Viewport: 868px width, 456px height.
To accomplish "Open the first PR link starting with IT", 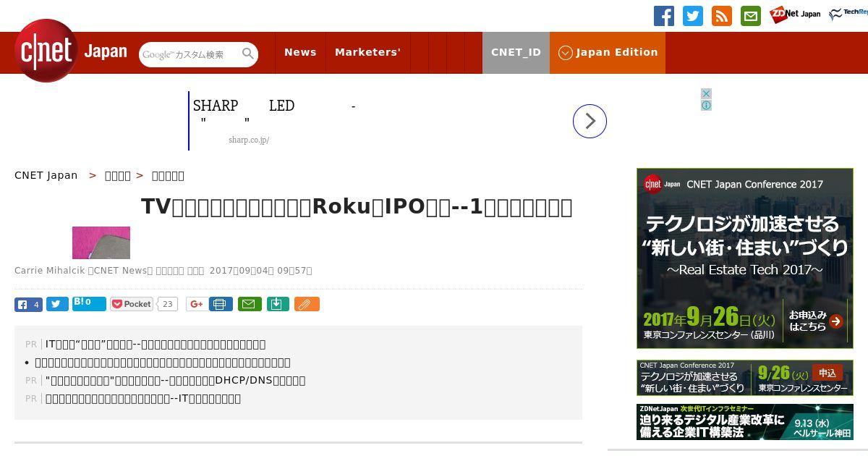I will [156, 344].
